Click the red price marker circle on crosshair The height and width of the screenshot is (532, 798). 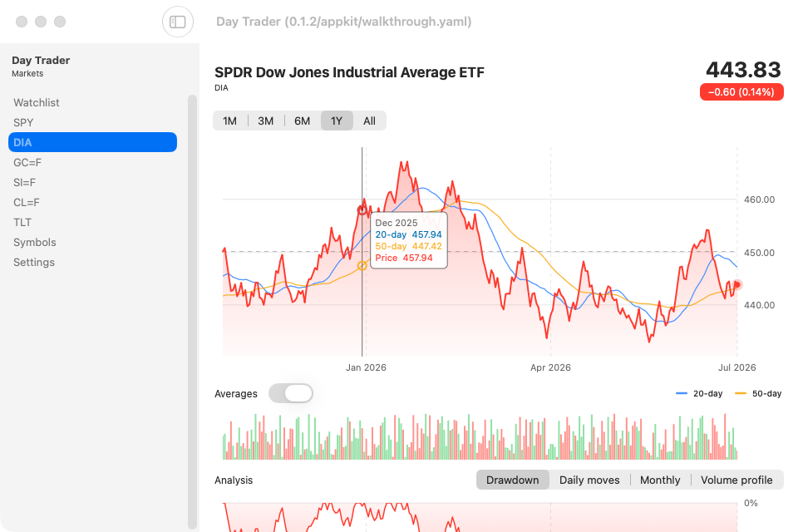(x=362, y=209)
